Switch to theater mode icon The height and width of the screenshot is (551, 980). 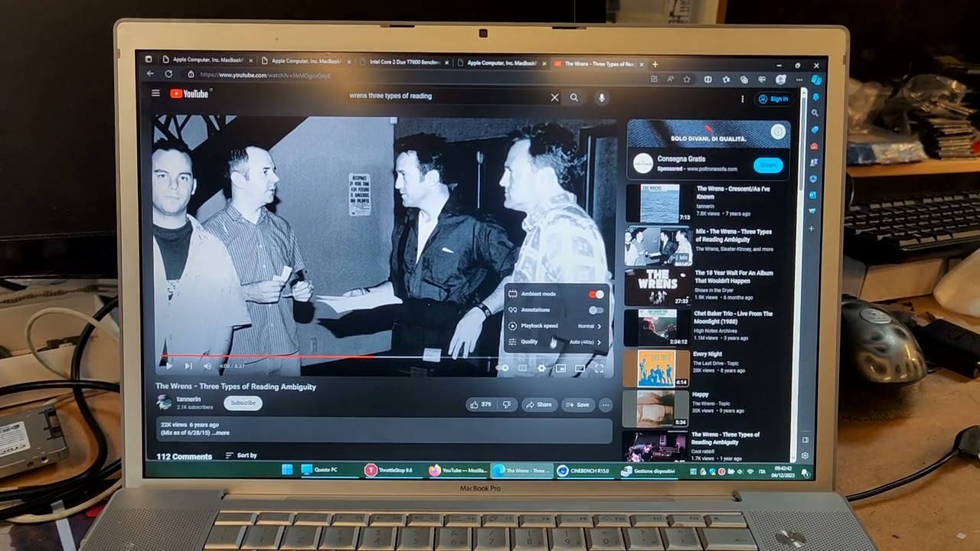(x=580, y=368)
